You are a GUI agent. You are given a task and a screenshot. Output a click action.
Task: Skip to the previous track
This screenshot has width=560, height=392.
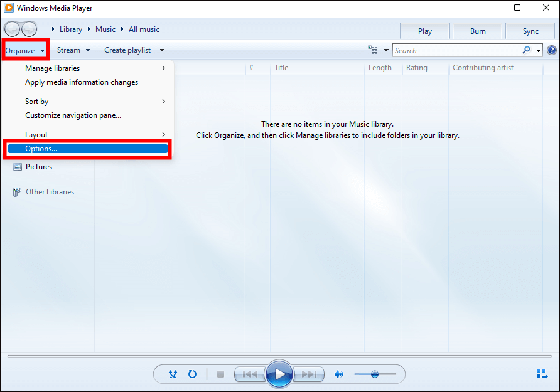pyautogui.click(x=250, y=374)
